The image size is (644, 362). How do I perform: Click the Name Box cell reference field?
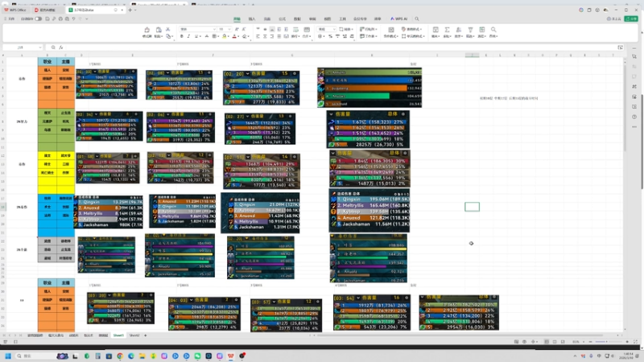(23, 47)
